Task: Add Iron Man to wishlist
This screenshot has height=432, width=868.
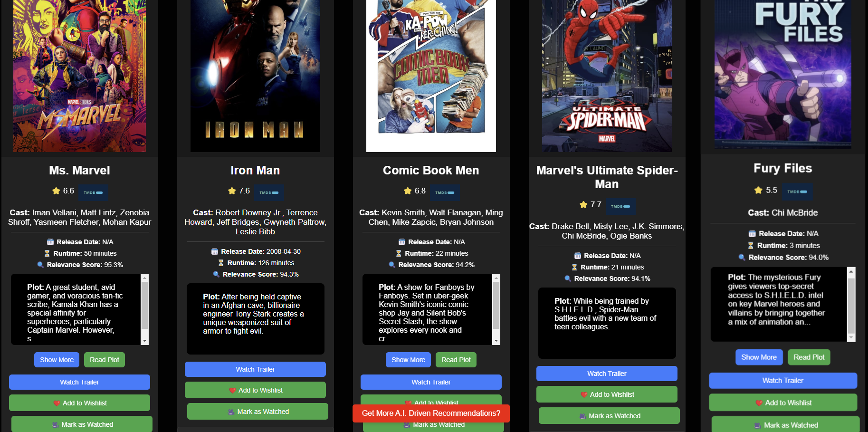Action: coord(255,390)
